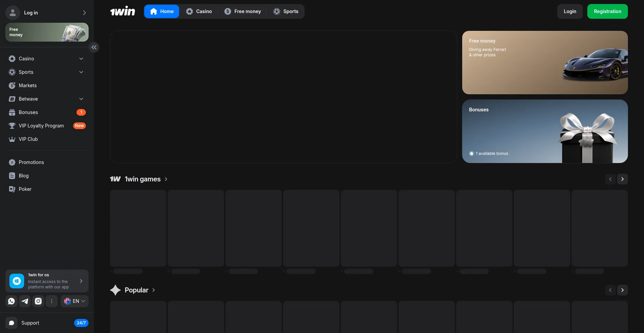Open the Telegram channel icon
This screenshot has height=333, width=644.
point(25,301)
